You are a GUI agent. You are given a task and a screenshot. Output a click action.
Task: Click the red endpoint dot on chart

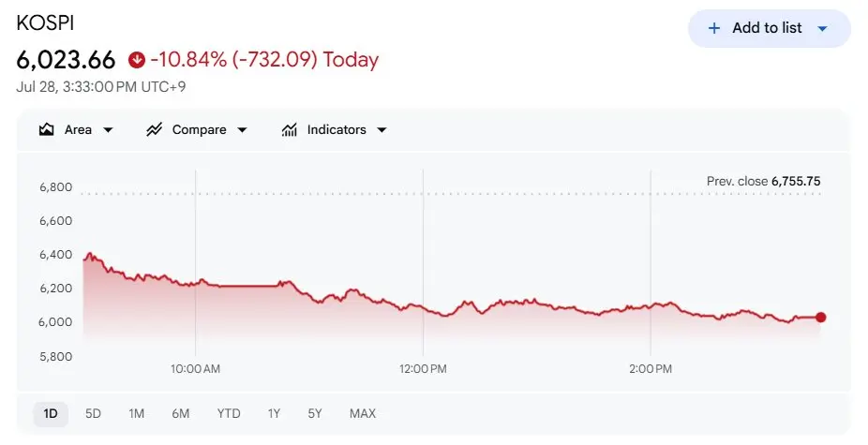820,318
